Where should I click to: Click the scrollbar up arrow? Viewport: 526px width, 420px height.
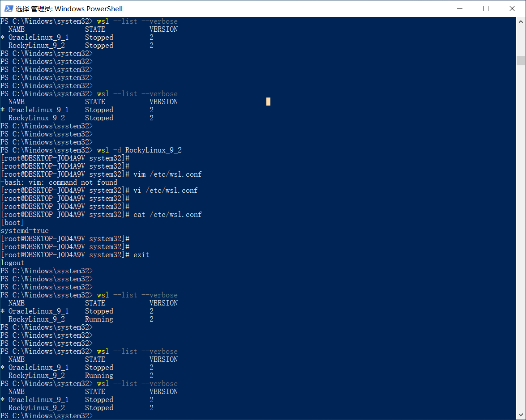pos(520,21)
